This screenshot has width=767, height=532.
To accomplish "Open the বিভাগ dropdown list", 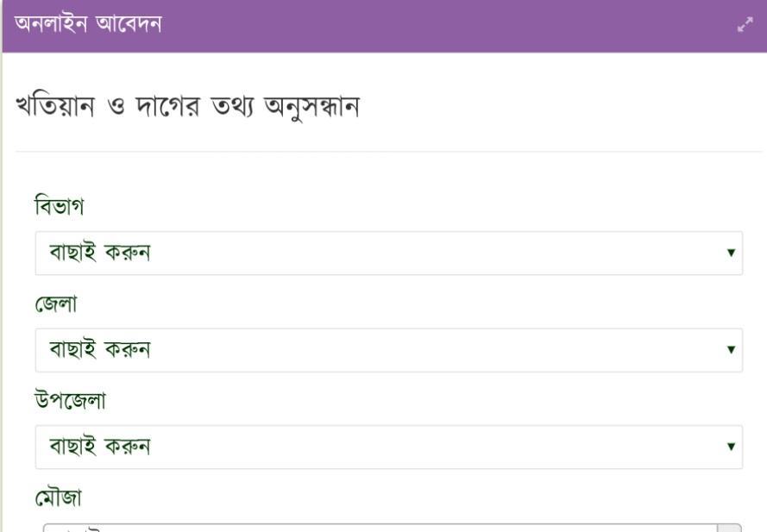I will coord(388,253).
